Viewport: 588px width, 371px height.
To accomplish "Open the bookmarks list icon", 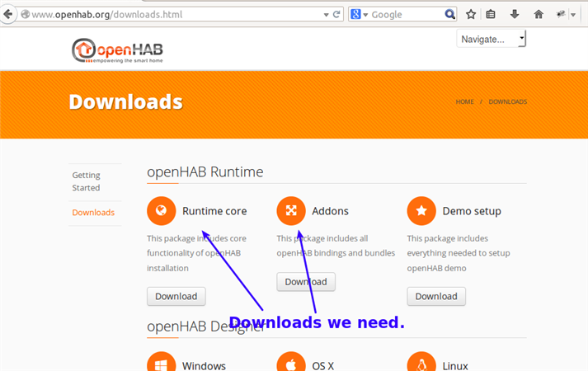I will pos(491,15).
